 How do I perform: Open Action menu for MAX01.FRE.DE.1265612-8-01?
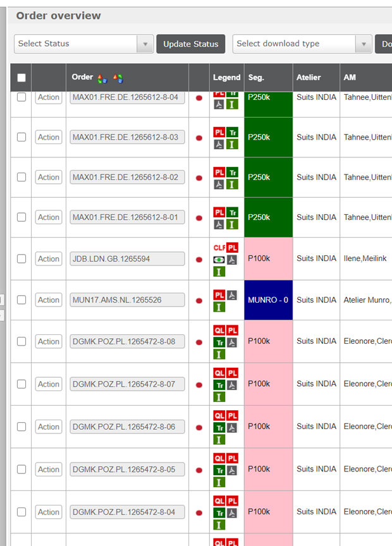[49, 217]
